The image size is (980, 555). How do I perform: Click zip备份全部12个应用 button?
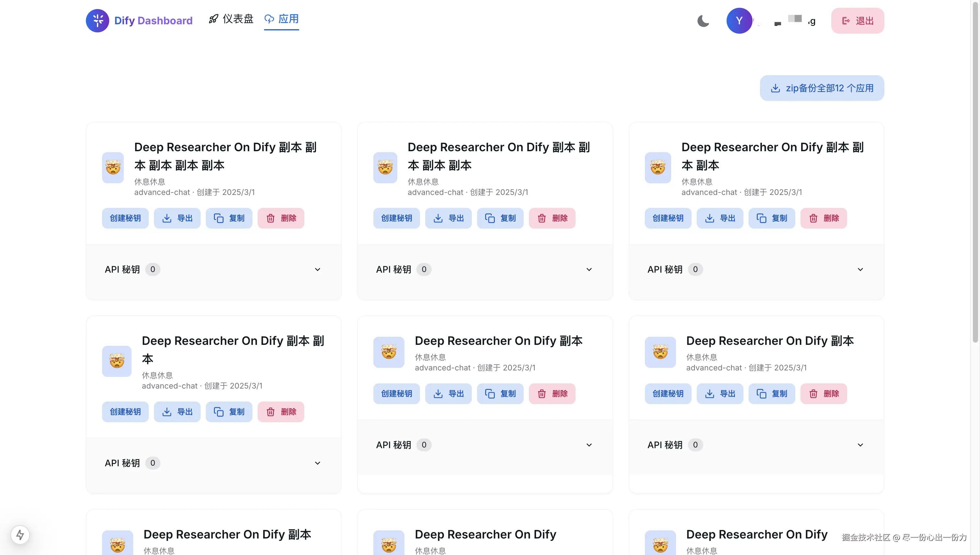tap(822, 88)
